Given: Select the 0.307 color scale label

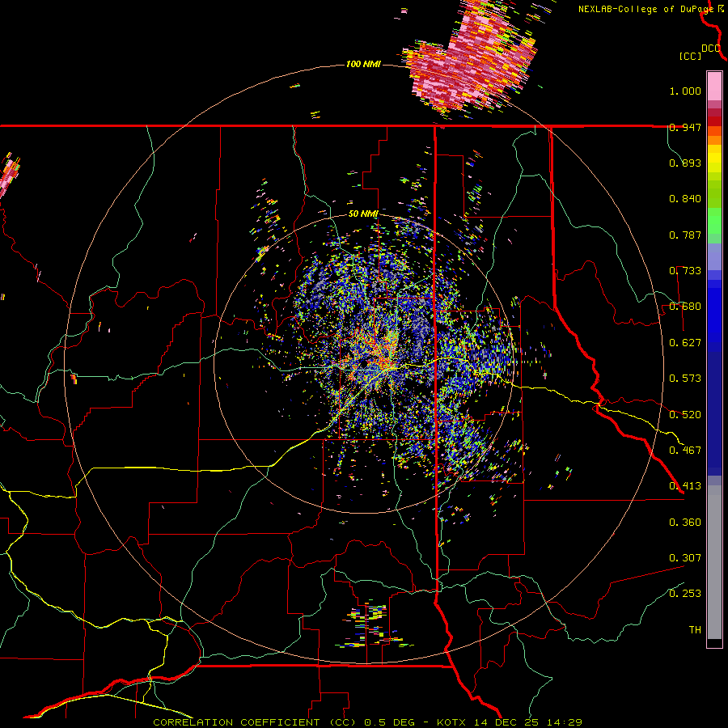Looking at the screenshot, I should [685, 558].
